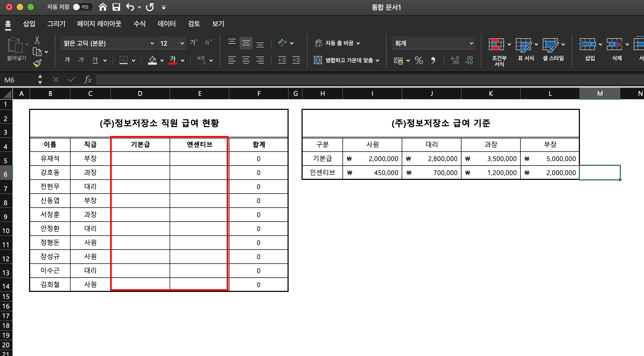Viewport: 644px width, 356px height.
Task: Apply percent style with % icon
Action: pos(419,60)
